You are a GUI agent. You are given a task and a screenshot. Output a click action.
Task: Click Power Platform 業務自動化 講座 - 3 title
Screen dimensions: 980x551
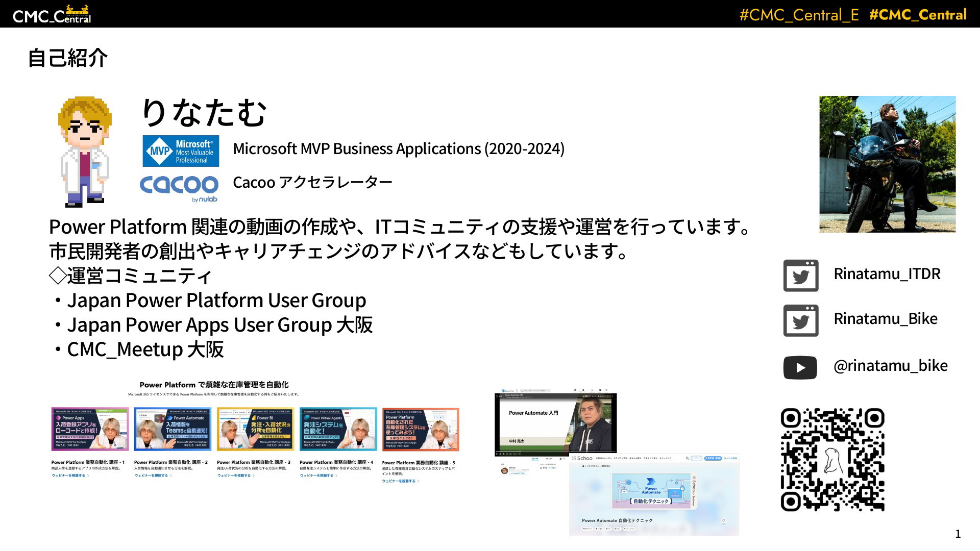[x=254, y=462]
